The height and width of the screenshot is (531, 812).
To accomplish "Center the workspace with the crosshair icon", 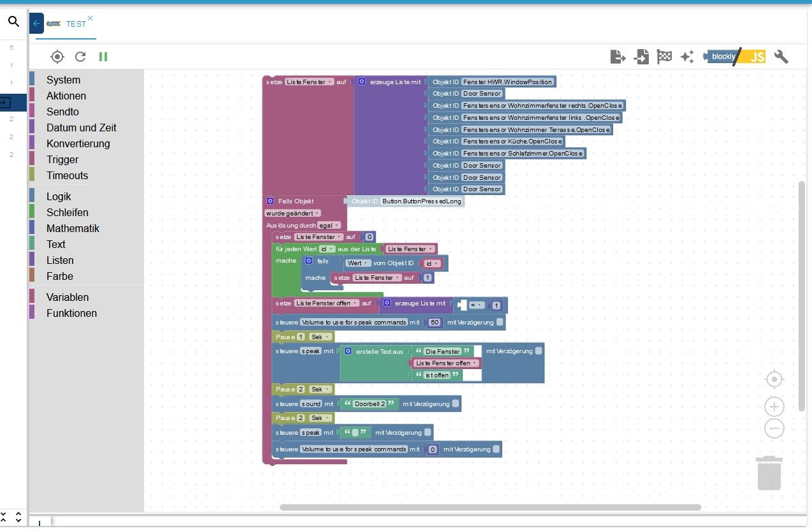I will click(x=774, y=379).
